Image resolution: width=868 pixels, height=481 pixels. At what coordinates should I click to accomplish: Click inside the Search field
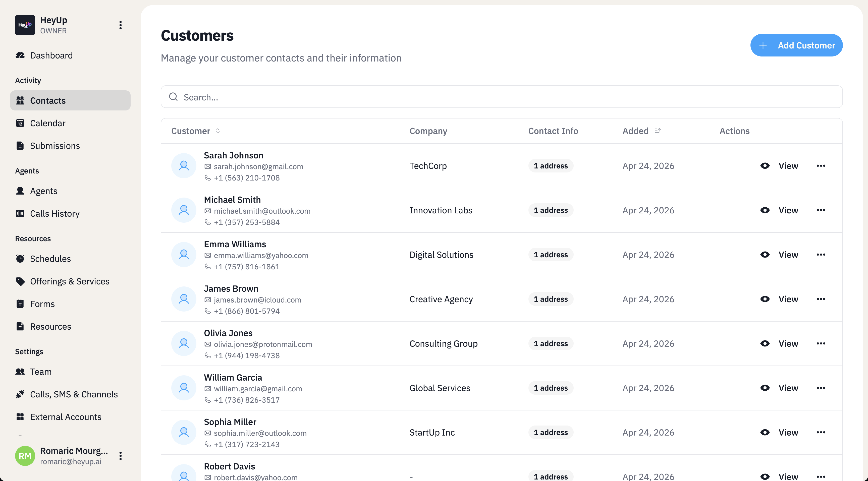coord(404,97)
